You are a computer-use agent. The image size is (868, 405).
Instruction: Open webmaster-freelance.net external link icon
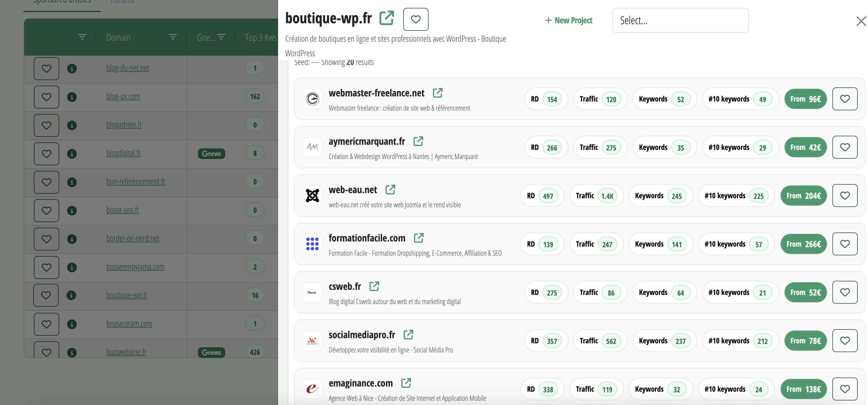(437, 93)
